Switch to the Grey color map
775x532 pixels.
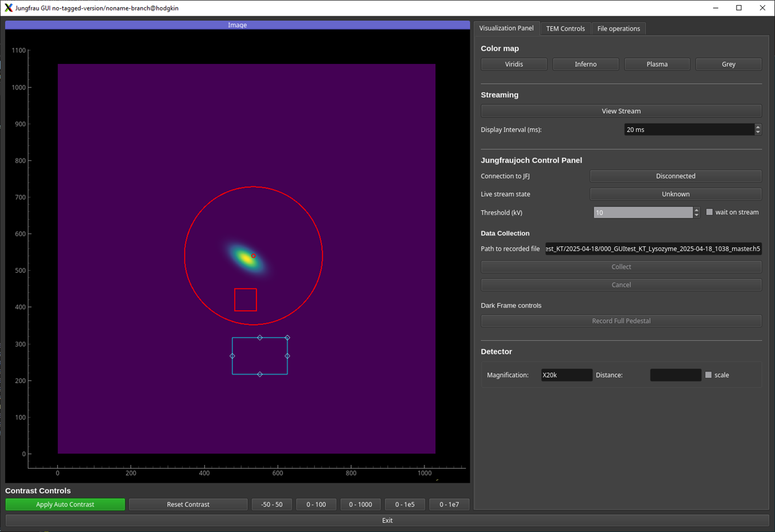click(728, 64)
